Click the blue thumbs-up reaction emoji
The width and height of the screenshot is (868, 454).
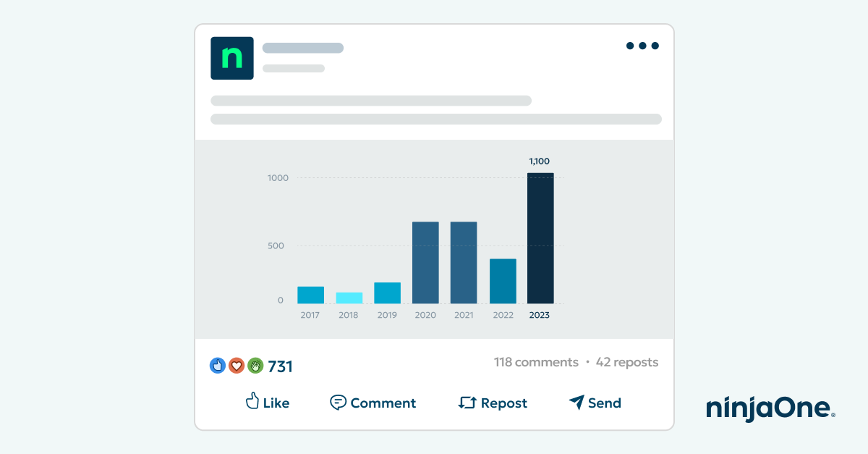coord(218,366)
